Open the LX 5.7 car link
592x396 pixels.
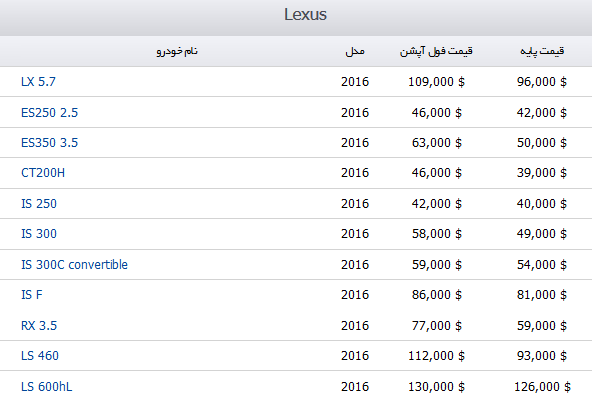tap(38, 82)
